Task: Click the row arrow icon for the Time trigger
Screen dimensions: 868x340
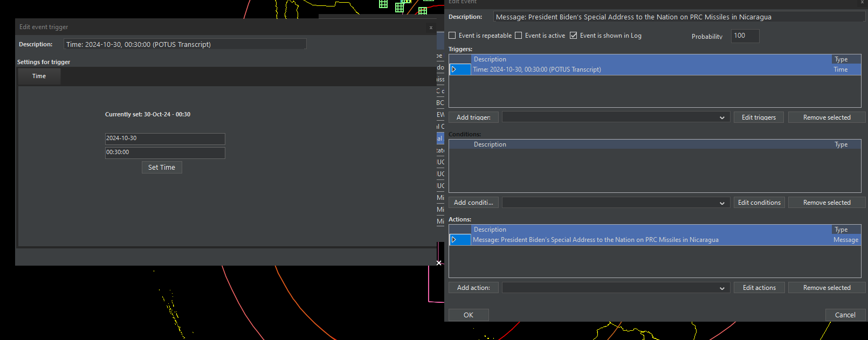Action: 454,70
